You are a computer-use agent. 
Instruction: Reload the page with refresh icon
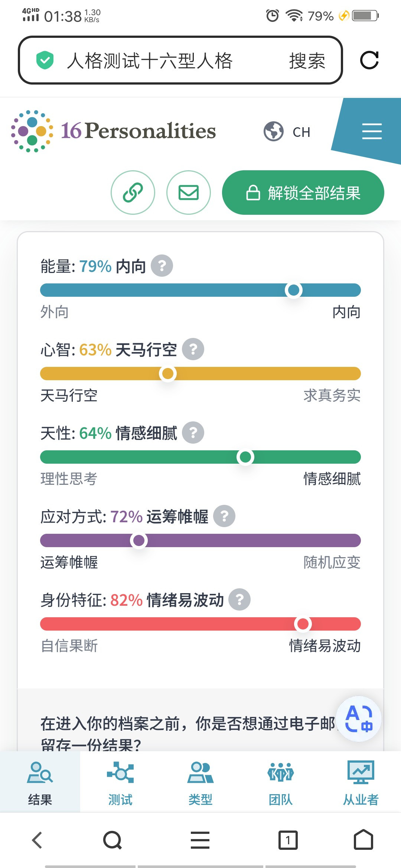(369, 60)
